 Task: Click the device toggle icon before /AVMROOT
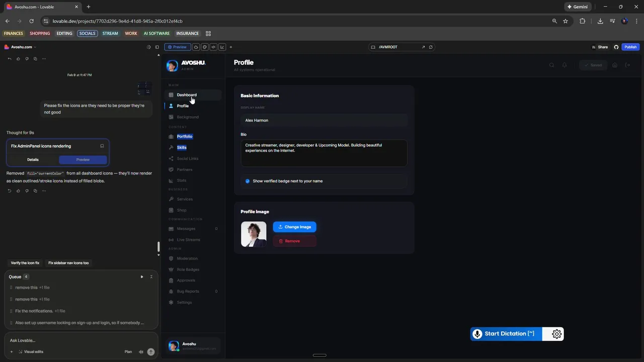point(373,47)
